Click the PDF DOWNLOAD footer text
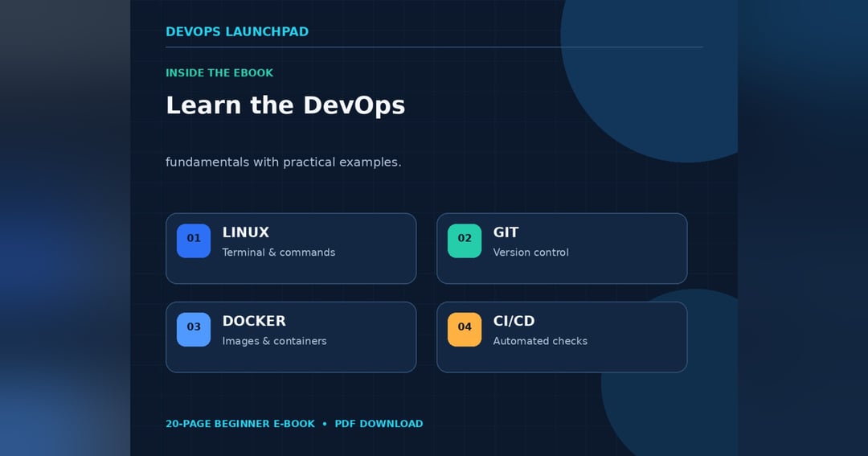The width and height of the screenshot is (868, 456). coord(379,424)
